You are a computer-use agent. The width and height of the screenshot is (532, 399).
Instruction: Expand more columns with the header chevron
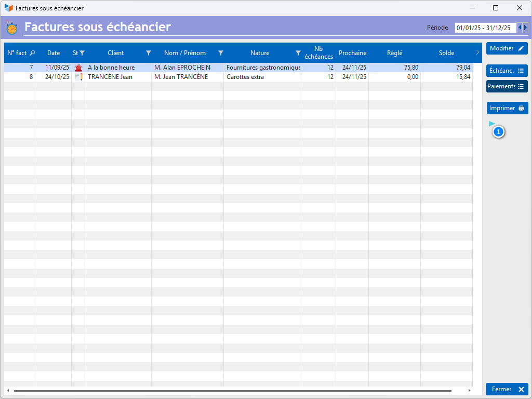(477, 52)
